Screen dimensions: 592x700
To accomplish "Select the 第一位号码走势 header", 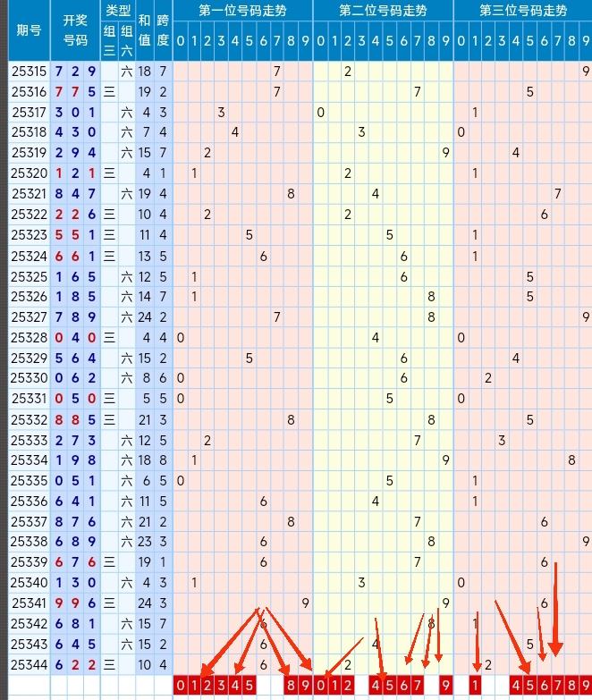I will click(242, 10).
